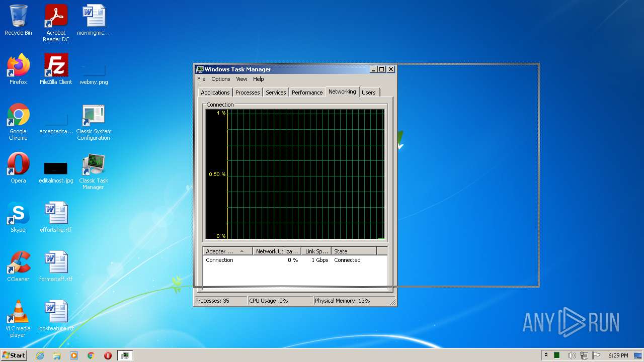Sort by Link Speed column header

click(316, 251)
